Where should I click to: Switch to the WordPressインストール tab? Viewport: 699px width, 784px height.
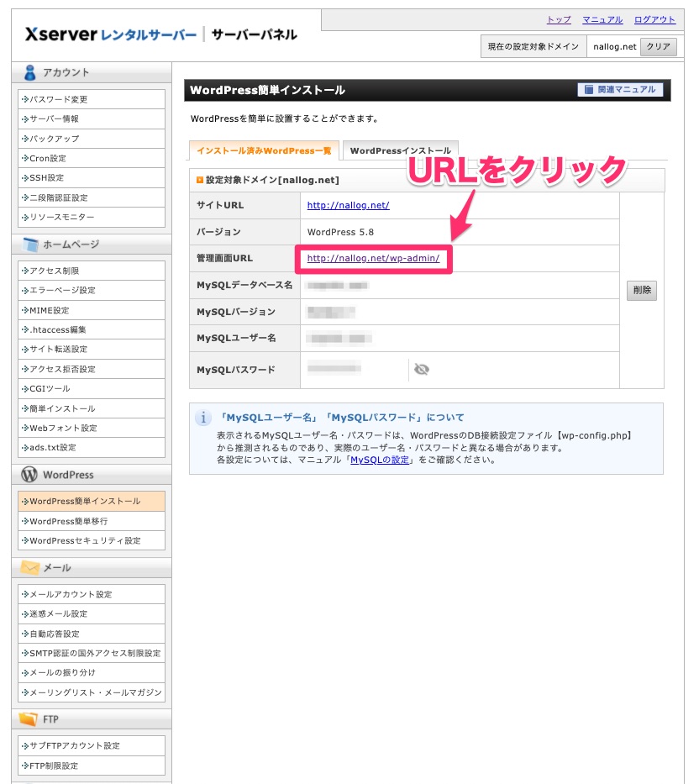(x=400, y=151)
